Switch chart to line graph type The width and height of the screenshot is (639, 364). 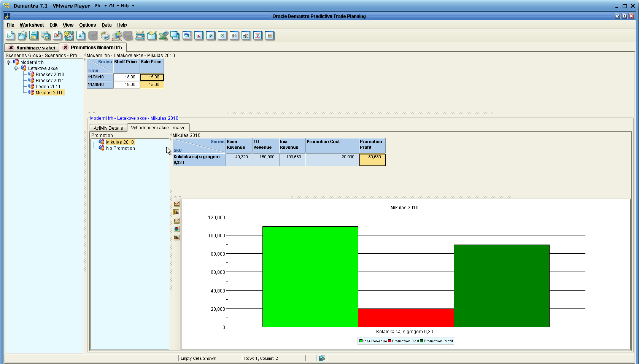point(176,204)
